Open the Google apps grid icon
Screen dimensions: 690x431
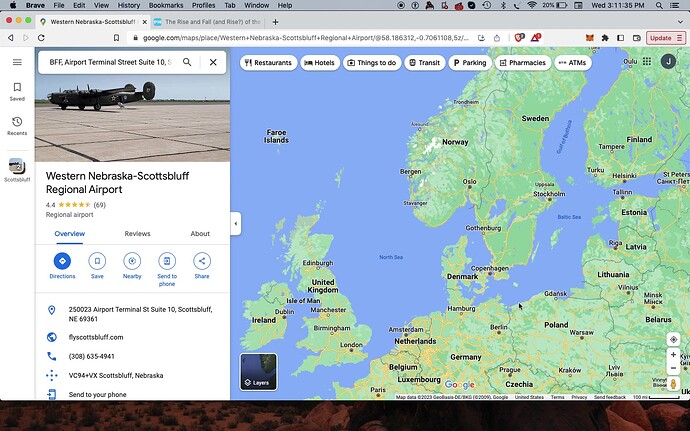point(646,61)
